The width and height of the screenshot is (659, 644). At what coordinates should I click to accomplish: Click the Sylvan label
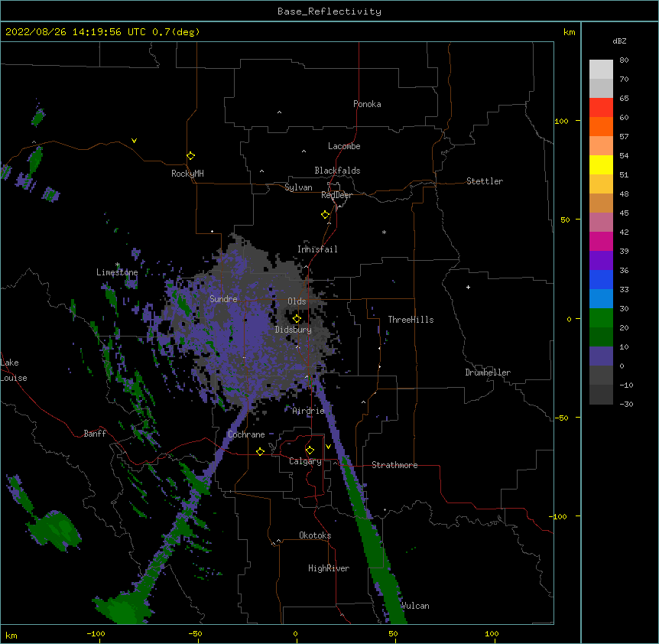tap(298, 187)
